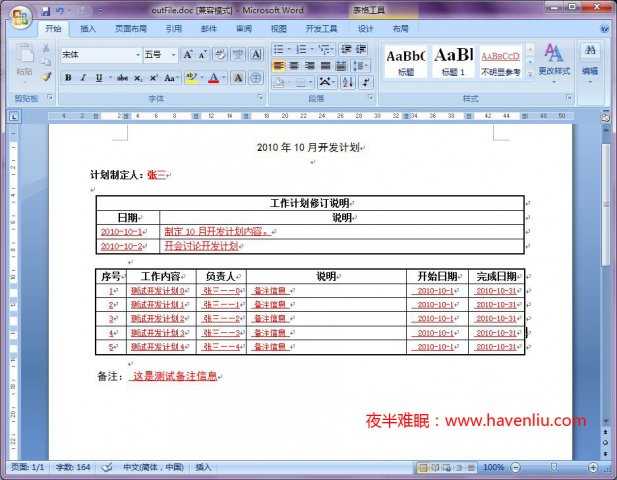Switch to the 邮件 ribbon tab
The height and width of the screenshot is (480, 617).
(209, 29)
